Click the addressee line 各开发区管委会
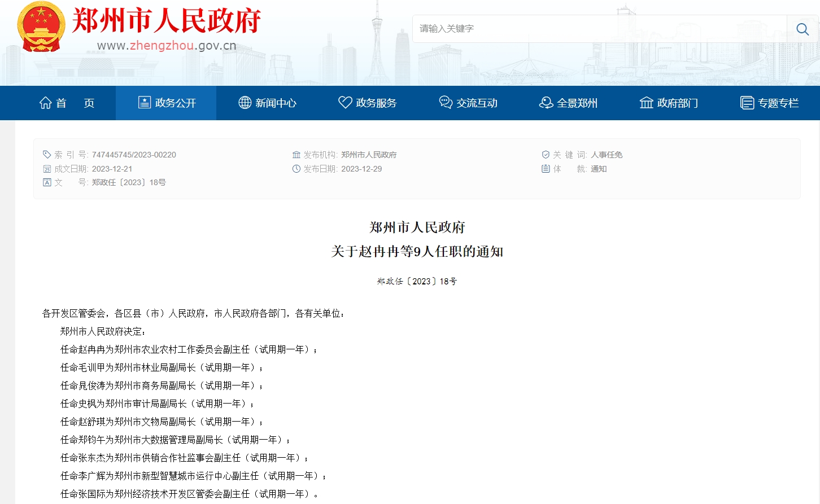This screenshot has height=504, width=820. pos(193,313)
